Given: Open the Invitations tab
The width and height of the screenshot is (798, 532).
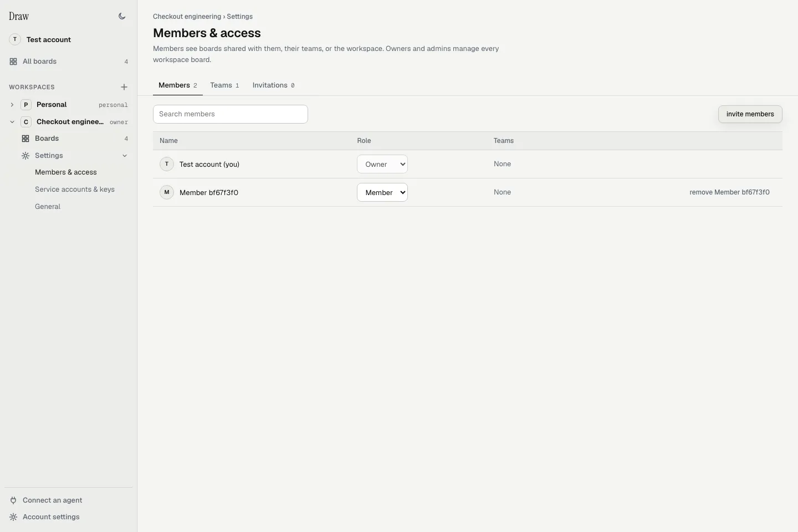Looking at the screenshot, I should [x=273, y=85].
